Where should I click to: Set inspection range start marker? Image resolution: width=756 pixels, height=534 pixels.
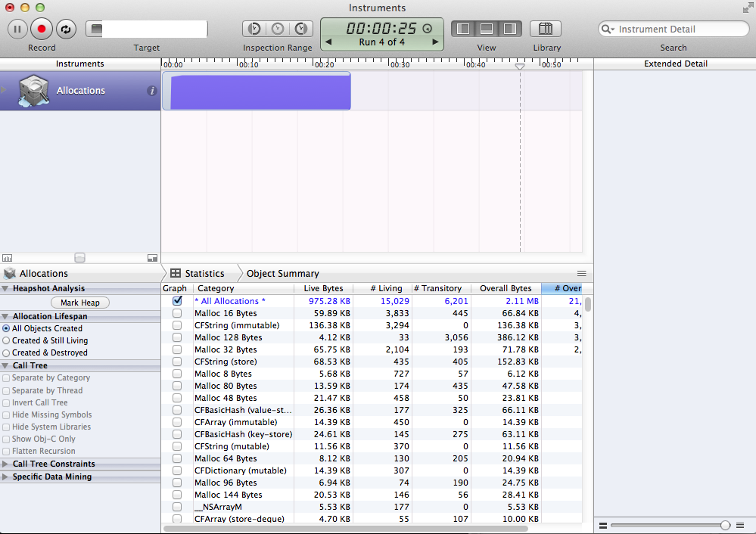pyautogui.click(x=254, y=29)
